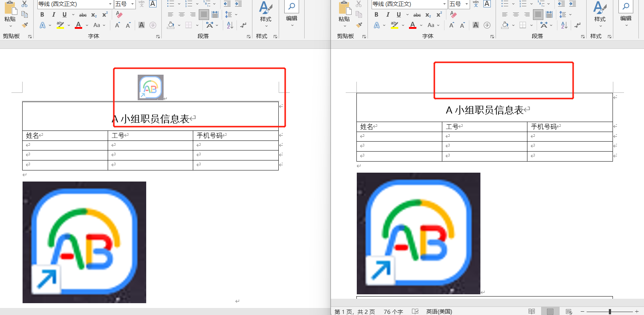The width and height of the screenshot is (644, 315).
Task: Click numbered list icon in right window
Action: [523, 4]
